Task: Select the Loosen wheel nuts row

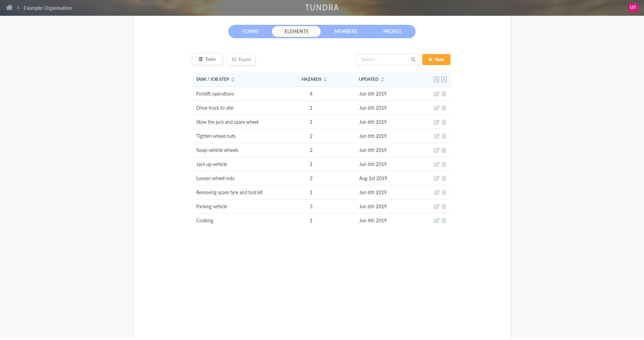Action: [x=322, y=178]
